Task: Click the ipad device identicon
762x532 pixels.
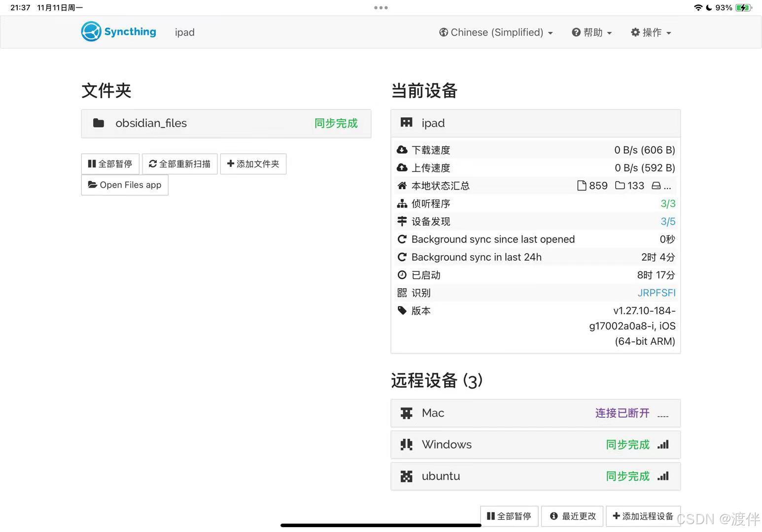Action: tap(407, 123)
